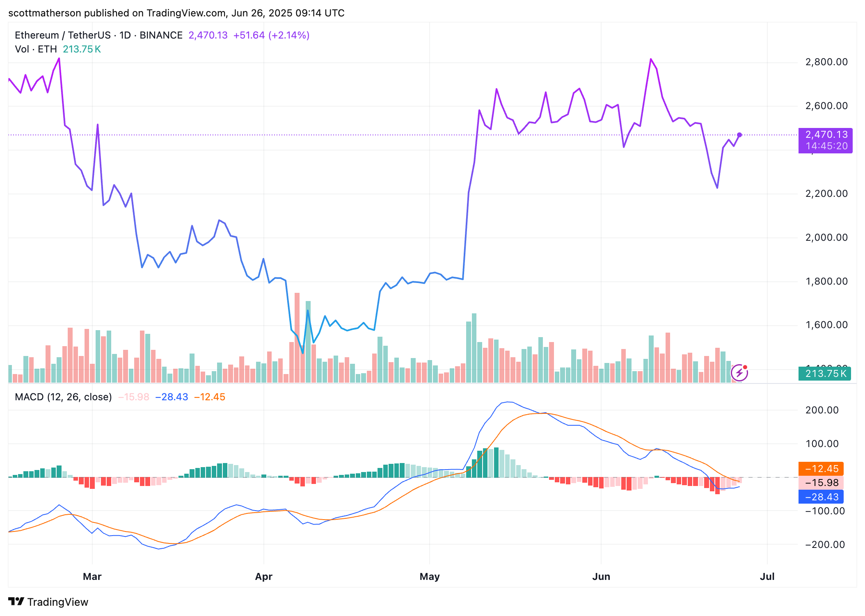Click the orange -12.45 signal label
The height and width of the screenshot is (616, 865).
tap(821, 469)
